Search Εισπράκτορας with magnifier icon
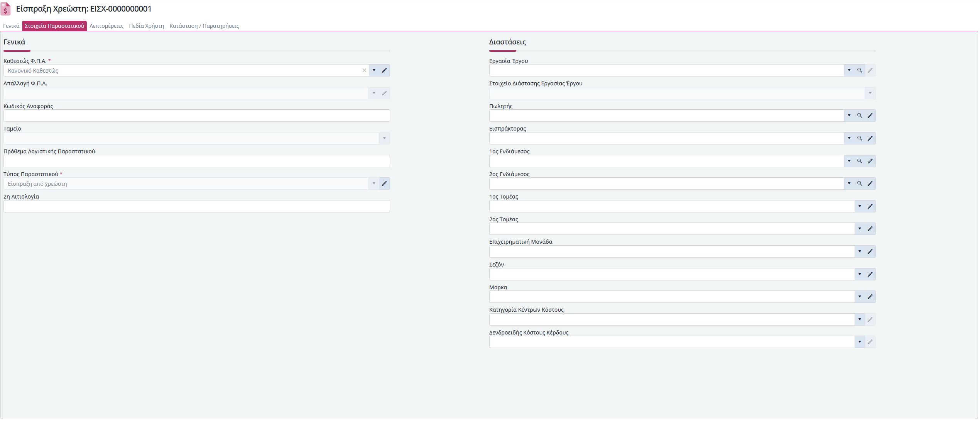Screen dimensions: 980x421 coord(860,138)
